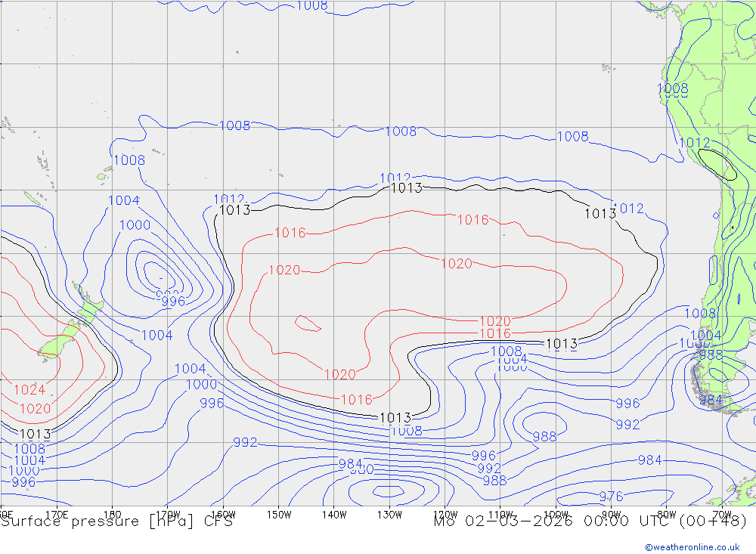
Task: Click the 110W longitude label
Action: (500, 515)
